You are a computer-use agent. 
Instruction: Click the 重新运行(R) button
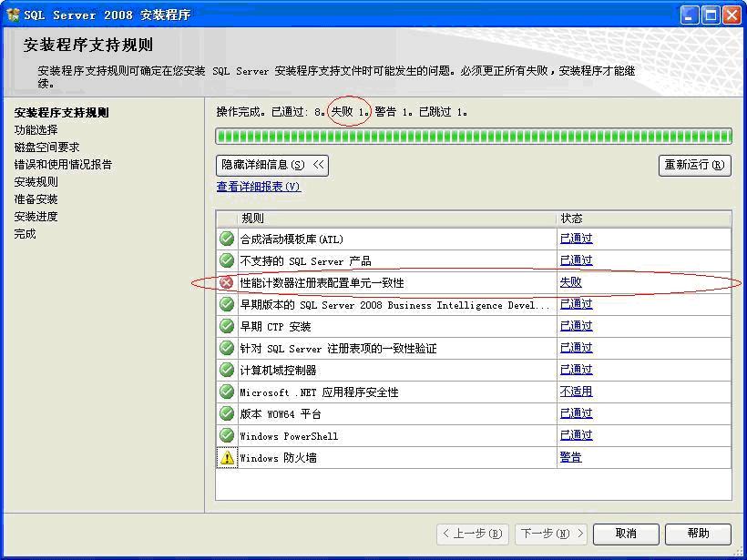[694, 165]
